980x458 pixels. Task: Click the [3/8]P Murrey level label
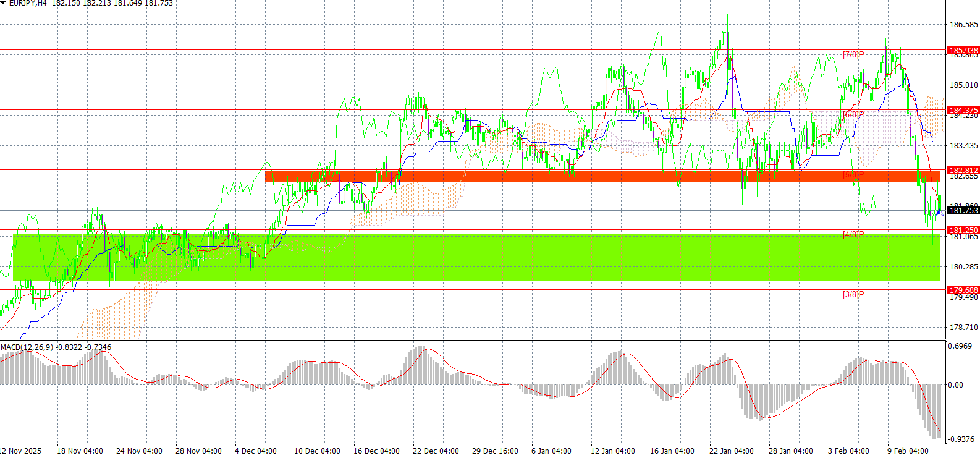[853, 295]
